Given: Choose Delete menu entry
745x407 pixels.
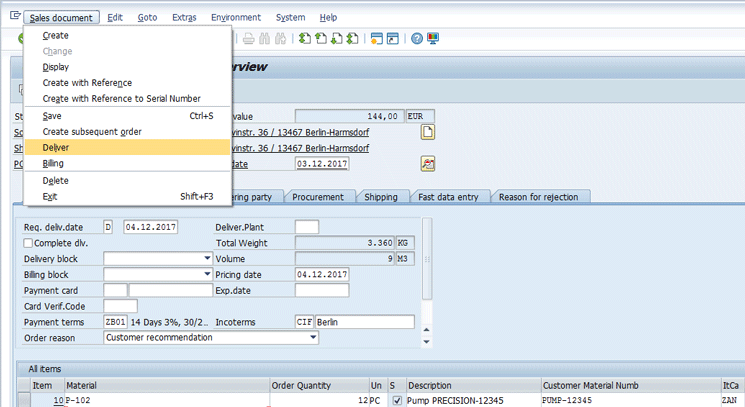Looking at the screenshot, I should click(127, 180).
